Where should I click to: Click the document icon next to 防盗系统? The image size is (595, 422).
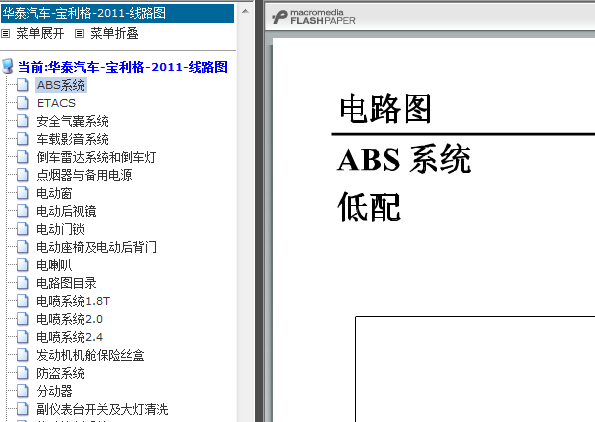[23, 373]
